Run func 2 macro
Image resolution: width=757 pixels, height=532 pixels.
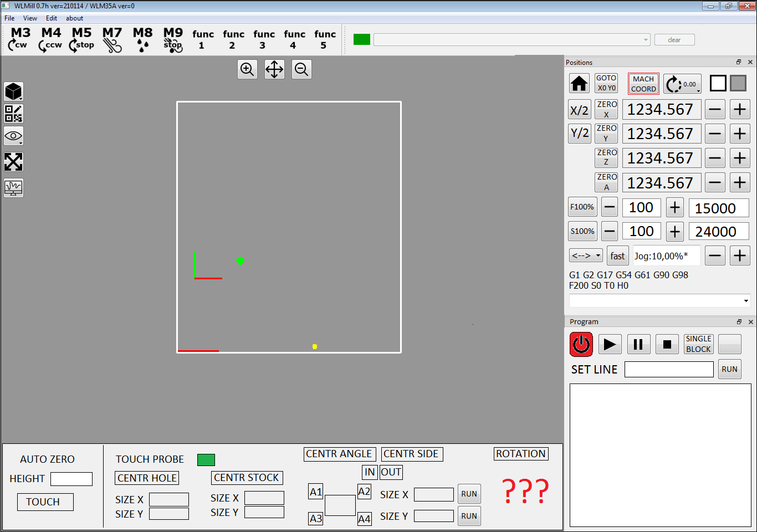(233, 39)
